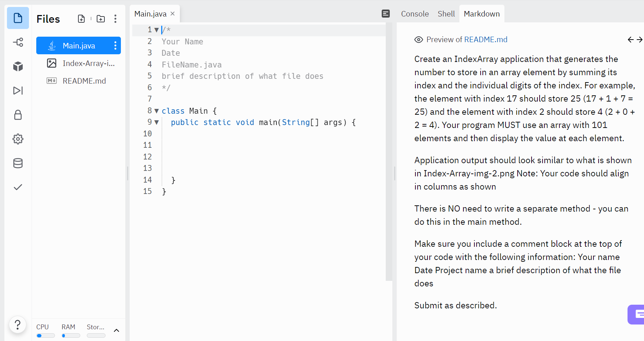Select the README.md file
Screen dimensions: 644x341
point(84,81)
